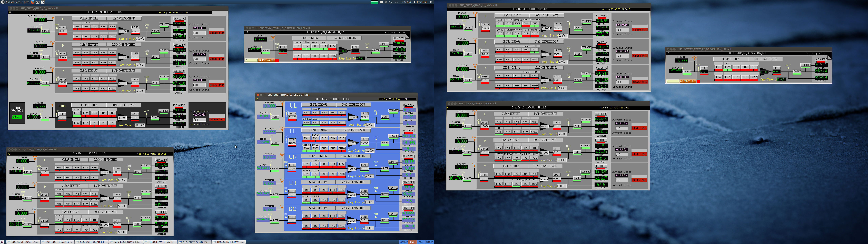The image size is (868, 244).
Task: Click the Bluetooth indicator icon
Action: point(386,2)
